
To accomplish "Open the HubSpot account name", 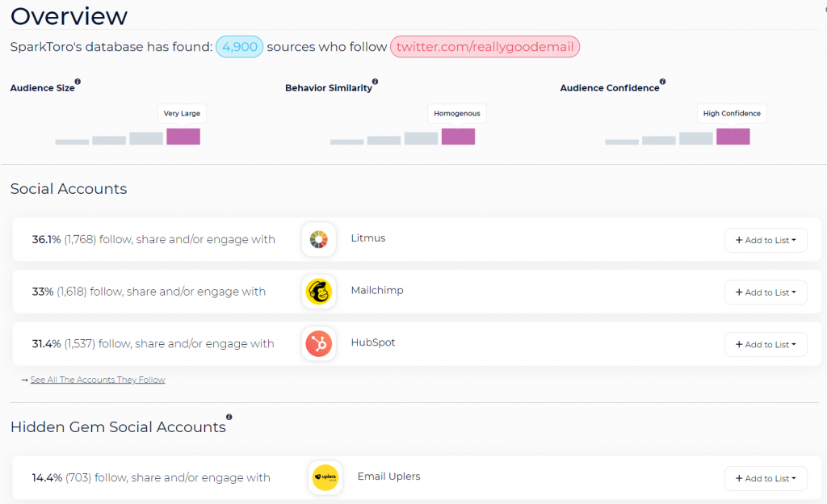I will tap(373, 342).
